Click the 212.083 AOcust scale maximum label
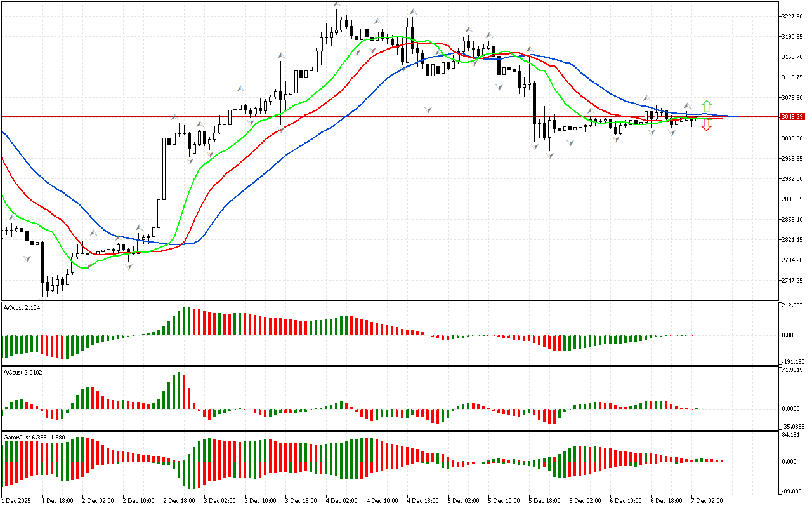 tap(793, 306)
